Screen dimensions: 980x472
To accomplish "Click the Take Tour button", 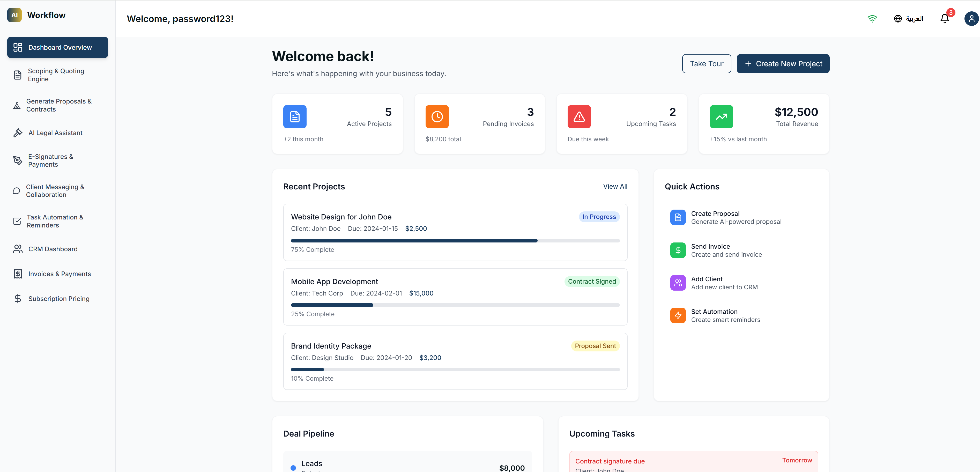I will [706, 64].
